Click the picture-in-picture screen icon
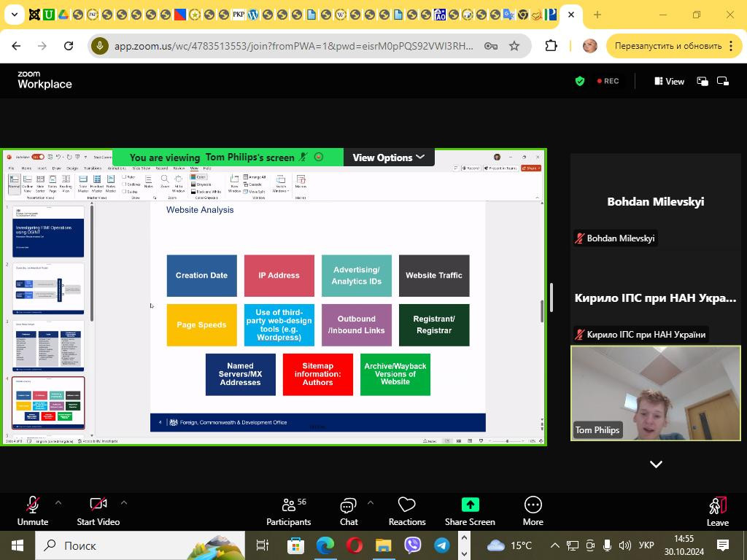Viewport: 747px width, 560px height. [x=723, y=82]
